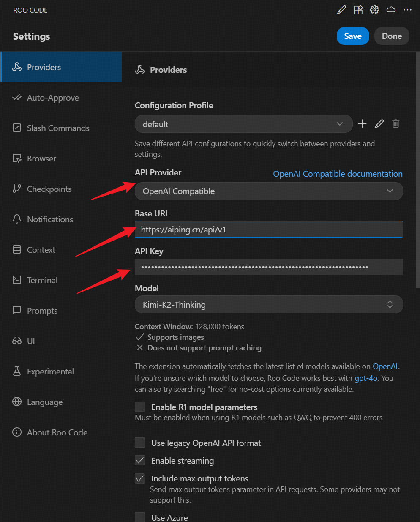Click into the Base URL input field
This screenshot has height=522, width=420.
coord(268,230)
